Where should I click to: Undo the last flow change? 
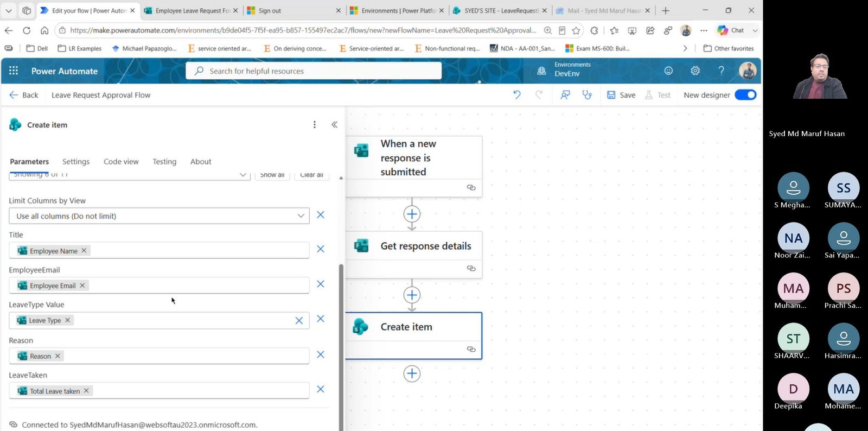[516, 95]
